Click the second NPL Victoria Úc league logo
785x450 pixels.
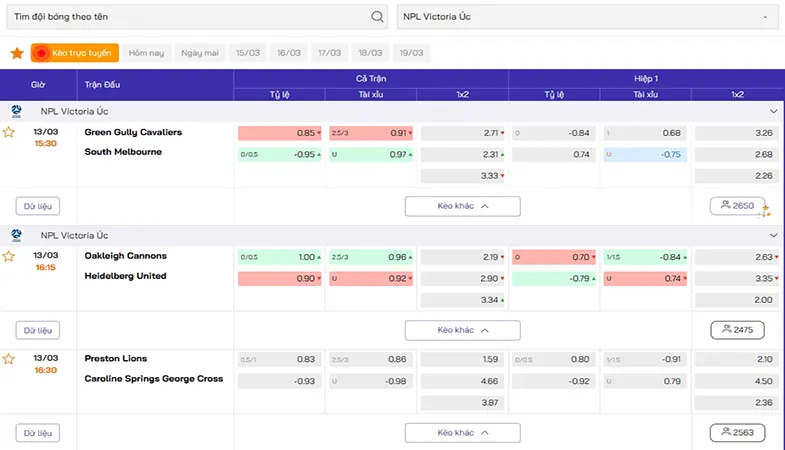coord(17,235)
